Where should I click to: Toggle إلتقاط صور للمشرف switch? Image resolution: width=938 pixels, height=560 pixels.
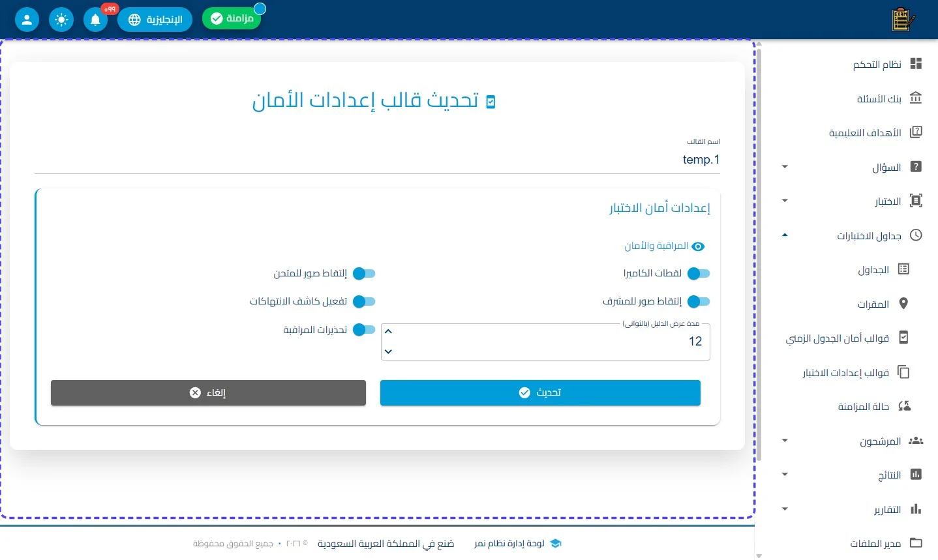(699, 301)
